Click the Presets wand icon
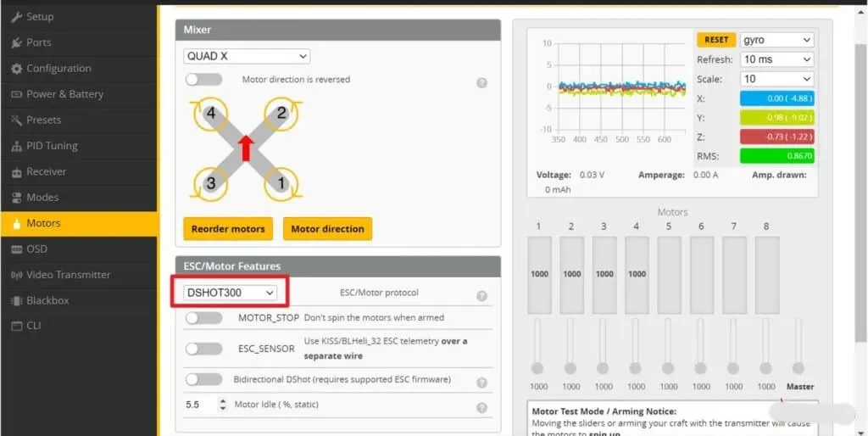The width and height of the screenshot is (868, 436). tap(17, 120)
